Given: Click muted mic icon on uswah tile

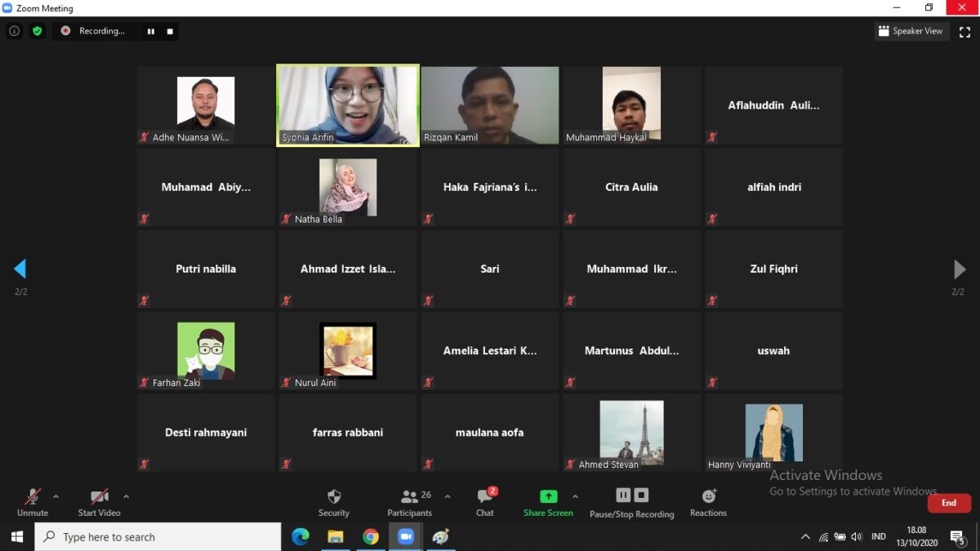Looking at the screenshot, I should [x=712, y=382].
